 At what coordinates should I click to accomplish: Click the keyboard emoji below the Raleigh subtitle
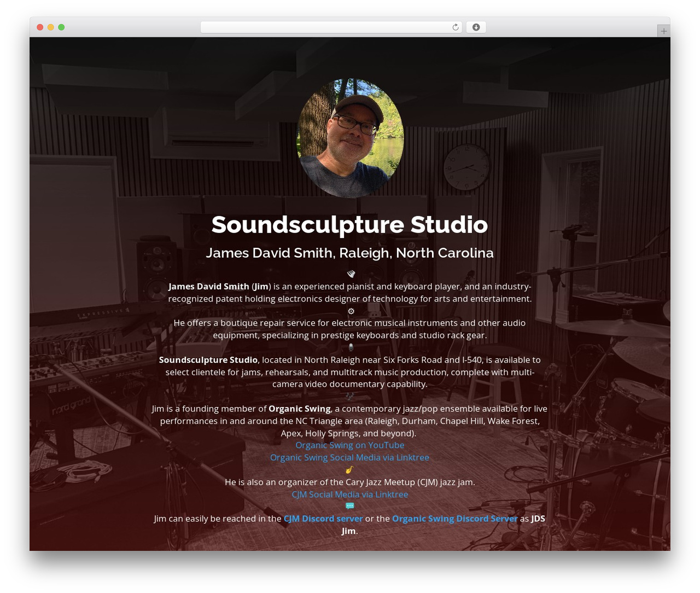pyautogui.click(x=351, y=274)
